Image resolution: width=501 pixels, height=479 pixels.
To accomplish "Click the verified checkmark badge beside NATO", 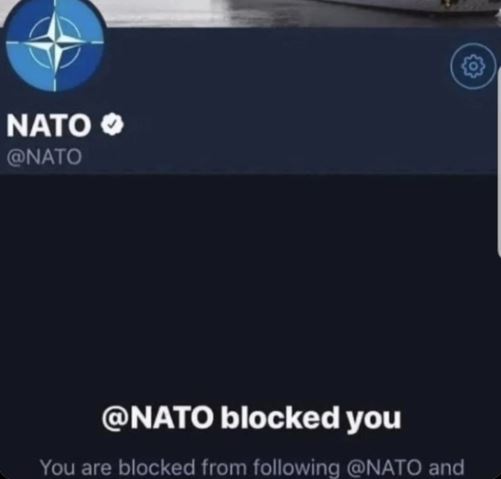I will (x=113, y=124).
